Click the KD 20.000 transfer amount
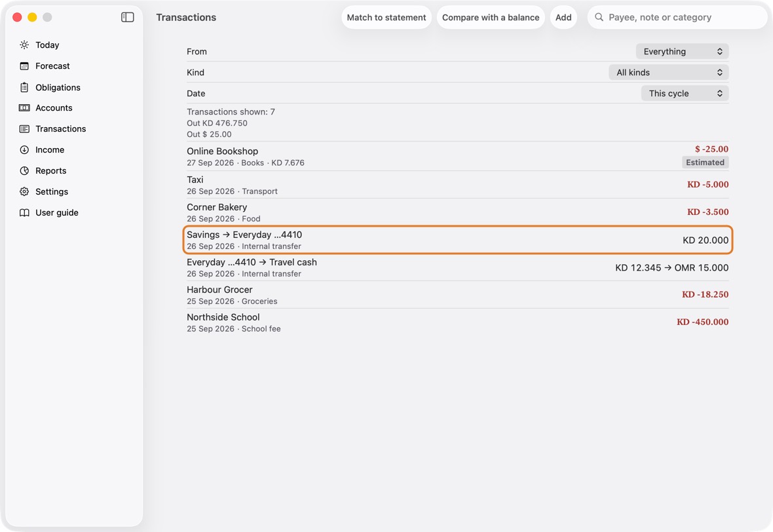773x532 pixels. pyautogui.click(x=706, y=240)
